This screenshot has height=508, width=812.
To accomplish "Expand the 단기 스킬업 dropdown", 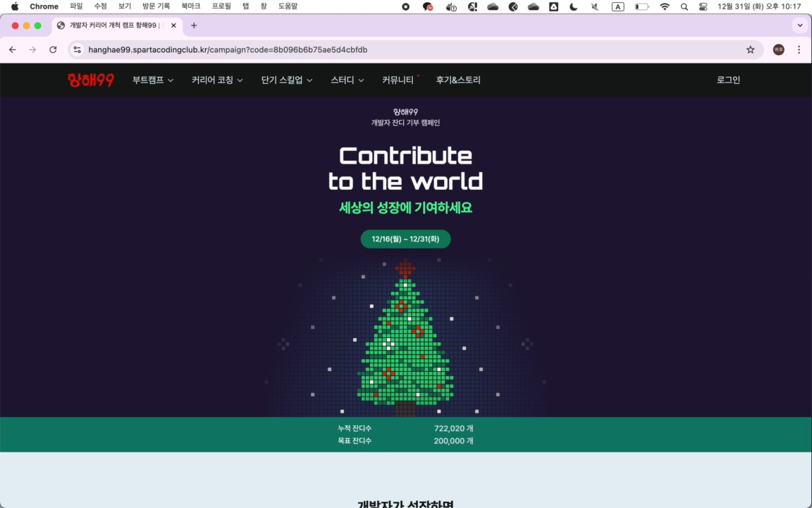I will click(287, 80).
